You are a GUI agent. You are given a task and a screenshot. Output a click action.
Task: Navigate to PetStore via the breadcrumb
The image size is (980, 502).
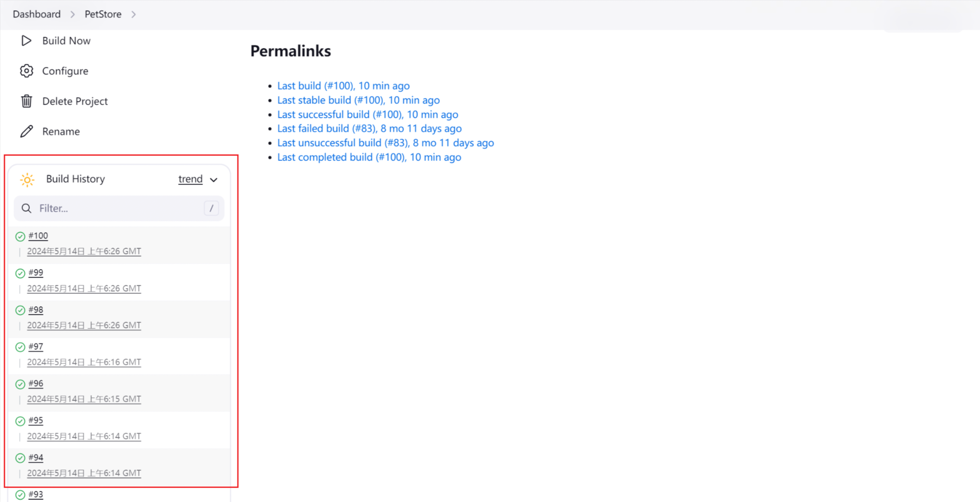pos(103,14)
